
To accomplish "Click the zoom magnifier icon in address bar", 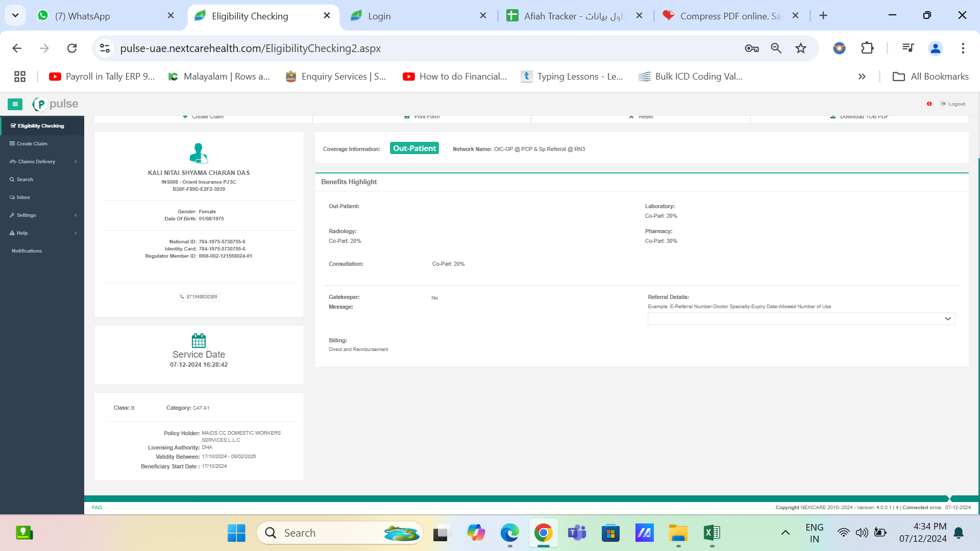I will [x=776, y=48].
